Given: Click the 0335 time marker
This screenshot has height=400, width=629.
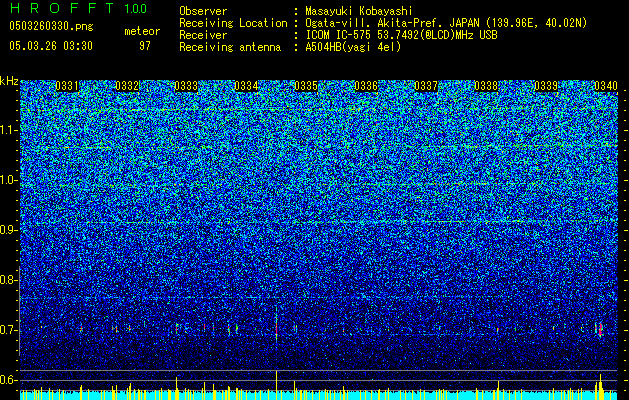Looking at the screenshot, I should pos(306,86).
